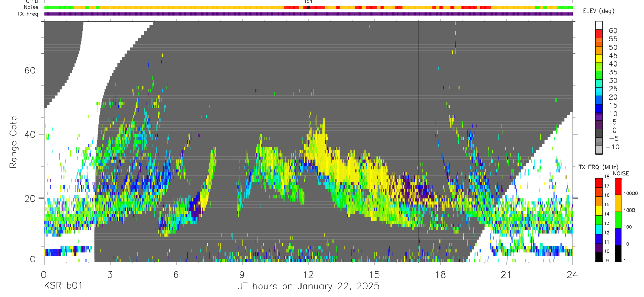Click the 18 hour tick label
The image size is (644, 297).
pos(441,274)
